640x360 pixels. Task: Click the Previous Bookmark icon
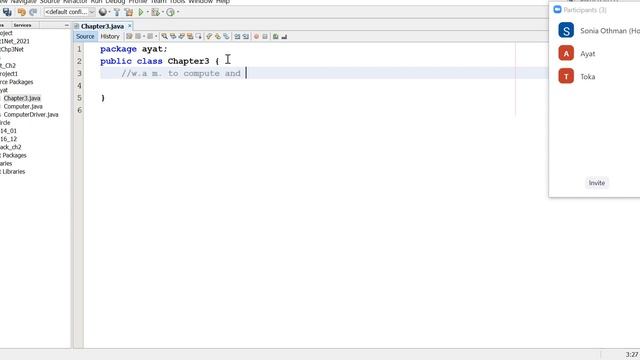pos(209,36)
